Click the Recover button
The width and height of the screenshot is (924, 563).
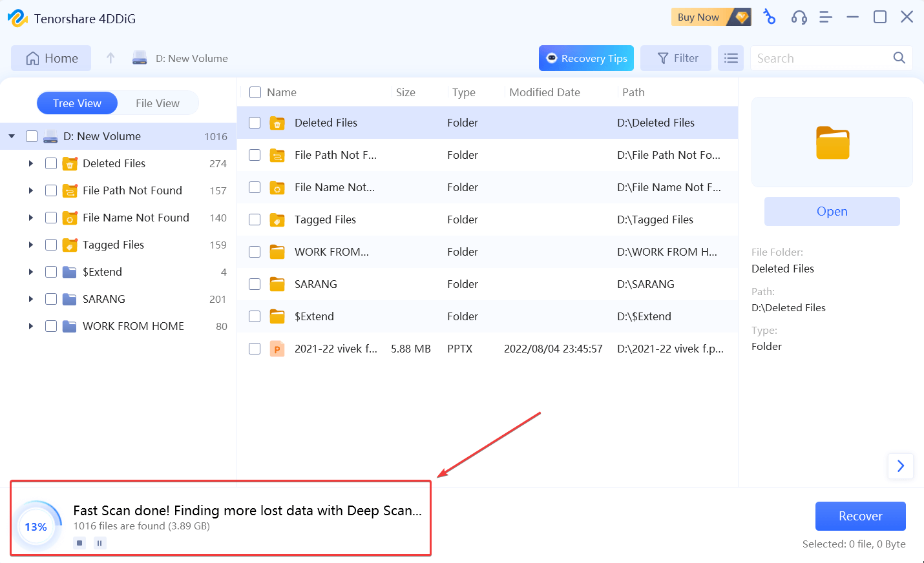pos(861,516)
